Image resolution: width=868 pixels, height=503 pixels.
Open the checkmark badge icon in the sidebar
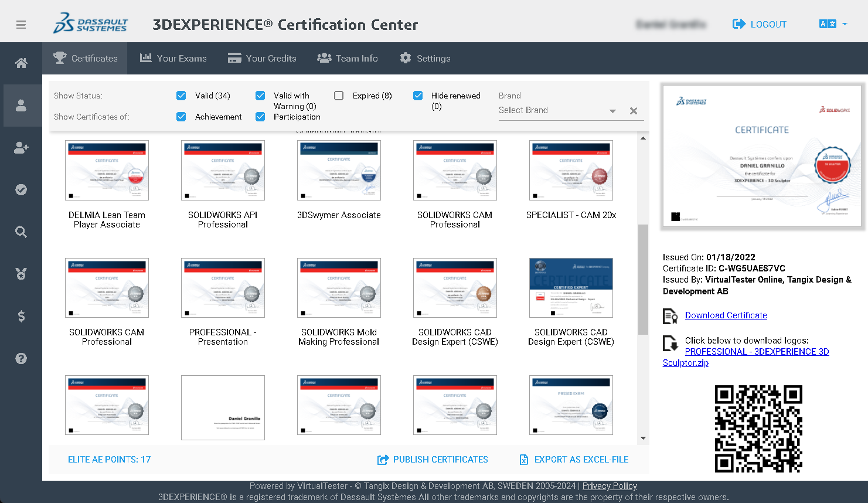click(22, 189)
